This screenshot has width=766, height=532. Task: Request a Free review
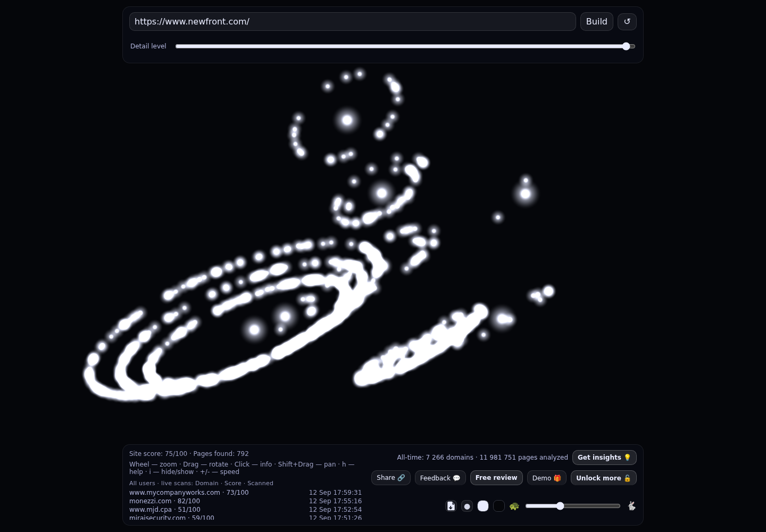click(x=496, y=478)
